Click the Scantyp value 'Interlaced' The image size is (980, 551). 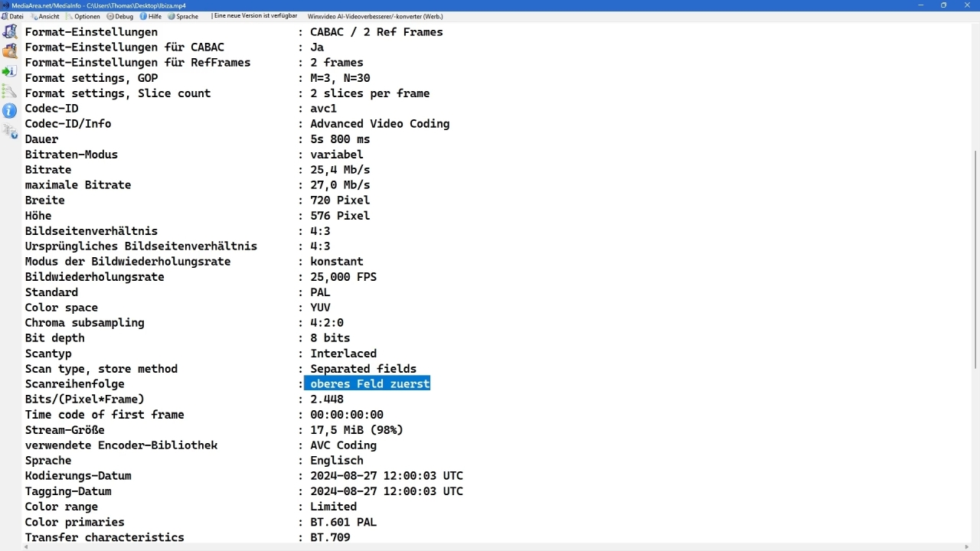343,354
